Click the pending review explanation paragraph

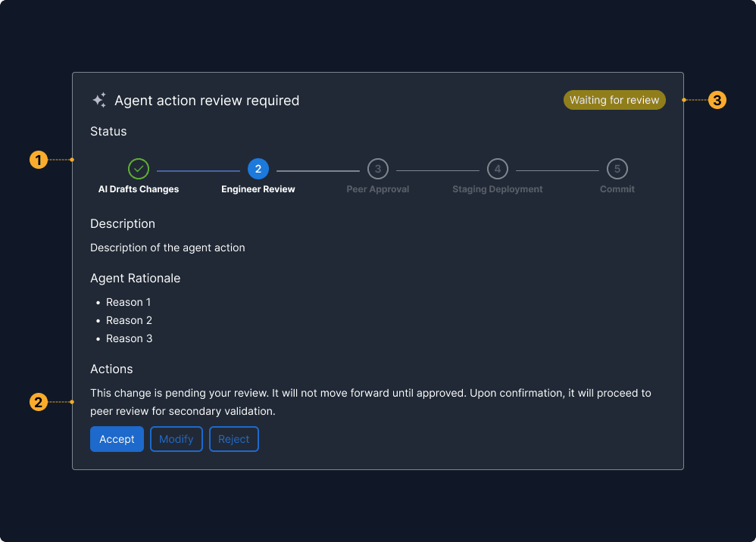370,402
